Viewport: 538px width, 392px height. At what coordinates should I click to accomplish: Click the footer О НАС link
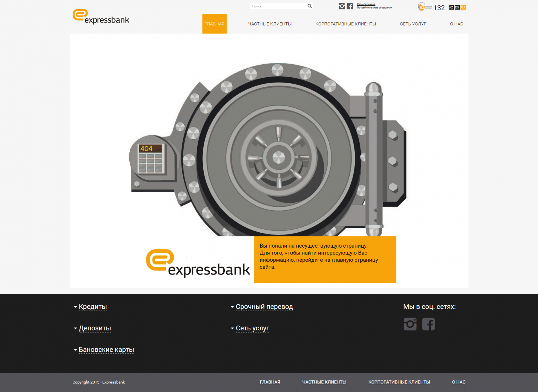(x=459, y=382)
